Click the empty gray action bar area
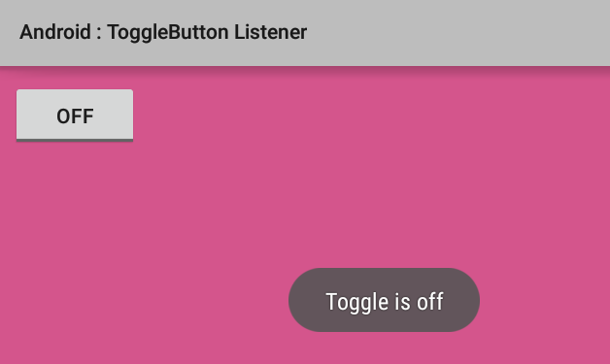The image size is (610, 364). point(459,33)
